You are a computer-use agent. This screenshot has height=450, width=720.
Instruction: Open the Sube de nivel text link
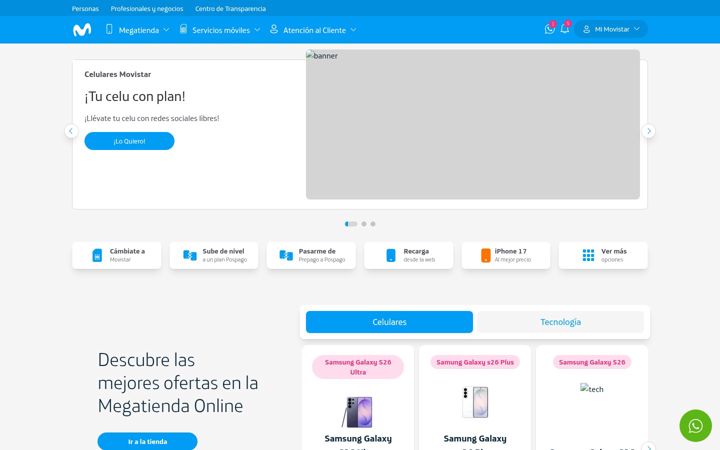[x=225, y=255]
